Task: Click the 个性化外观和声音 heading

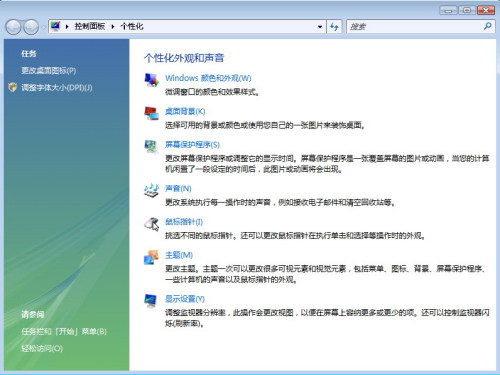Action: click(x=184, y=58)
